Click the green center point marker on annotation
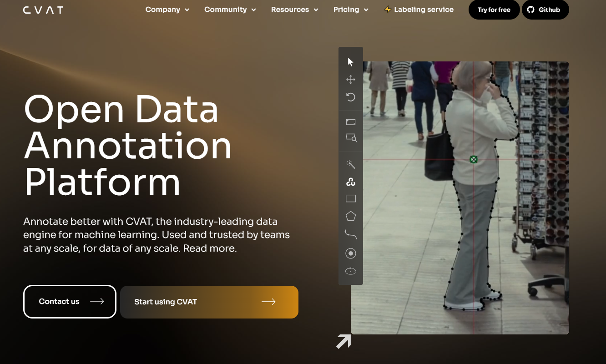The height and width of the screenshot is (364, 606). pyautogui.click(x=474, y=159)
